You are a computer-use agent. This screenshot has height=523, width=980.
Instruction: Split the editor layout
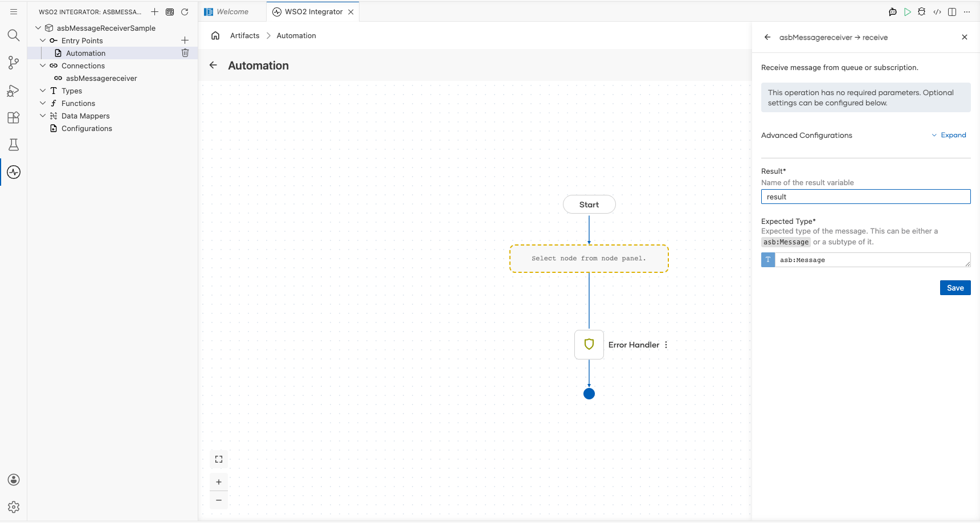[952, 11]
